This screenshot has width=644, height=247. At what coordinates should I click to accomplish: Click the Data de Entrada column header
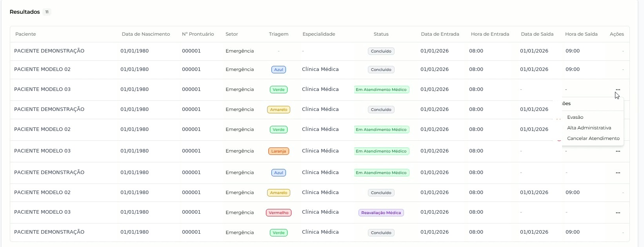(x=440, y=34)
